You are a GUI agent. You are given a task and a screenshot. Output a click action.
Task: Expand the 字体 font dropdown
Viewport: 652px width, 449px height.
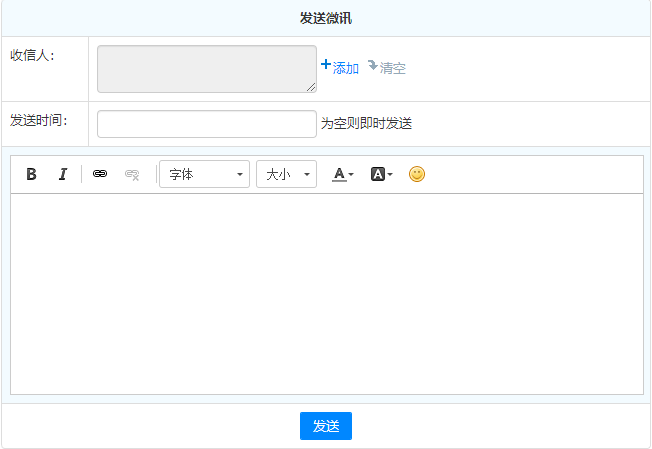(x=204, y=174)
